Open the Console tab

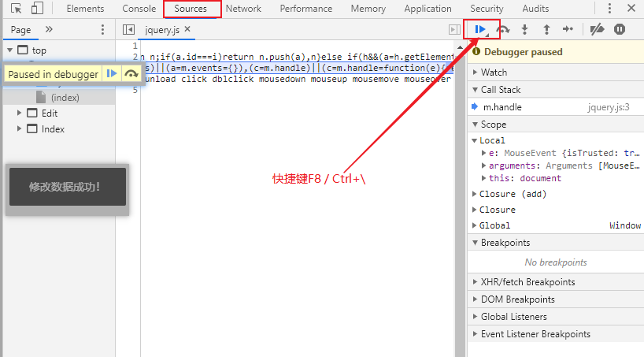(x=139, y=9)
